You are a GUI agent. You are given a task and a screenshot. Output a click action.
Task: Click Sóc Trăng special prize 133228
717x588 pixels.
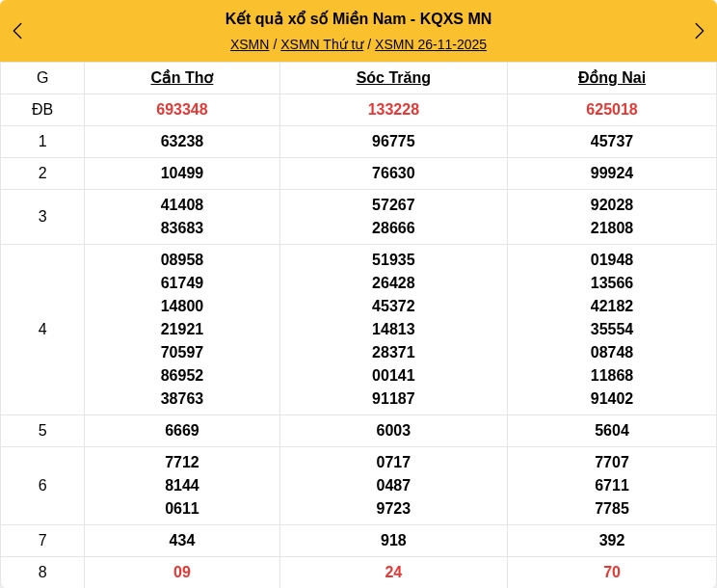(393, 110)
